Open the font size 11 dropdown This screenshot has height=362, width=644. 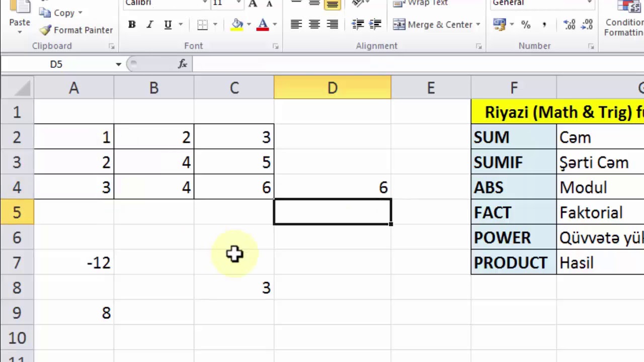point(239,3)
